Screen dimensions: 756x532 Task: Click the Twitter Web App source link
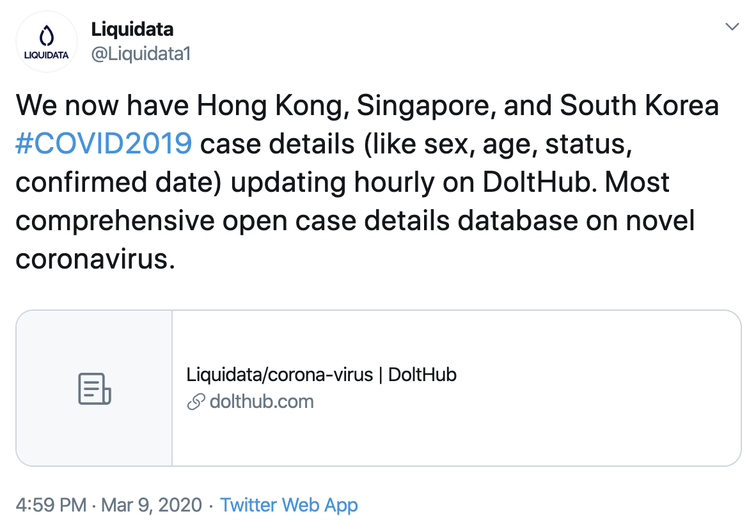coord(289,505)
